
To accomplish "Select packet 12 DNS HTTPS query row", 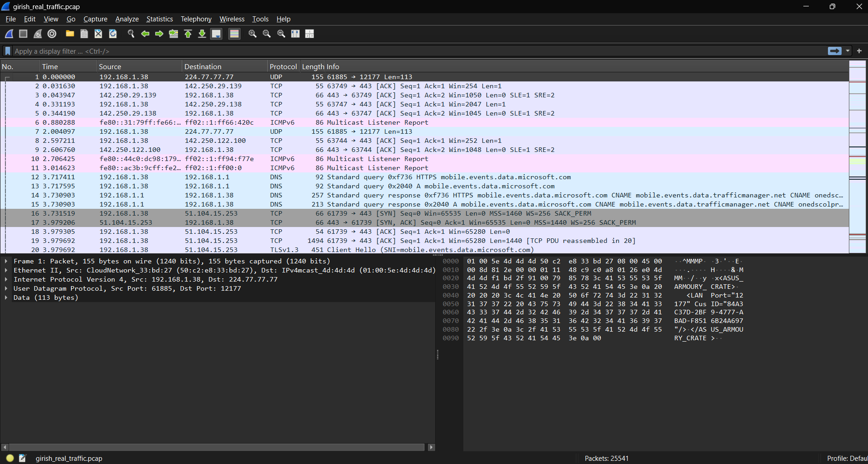I will coord(425,177).
